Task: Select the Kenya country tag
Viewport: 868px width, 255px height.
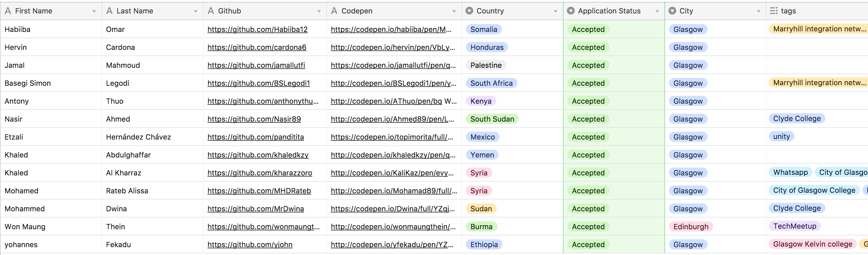Action: point(481,101)
